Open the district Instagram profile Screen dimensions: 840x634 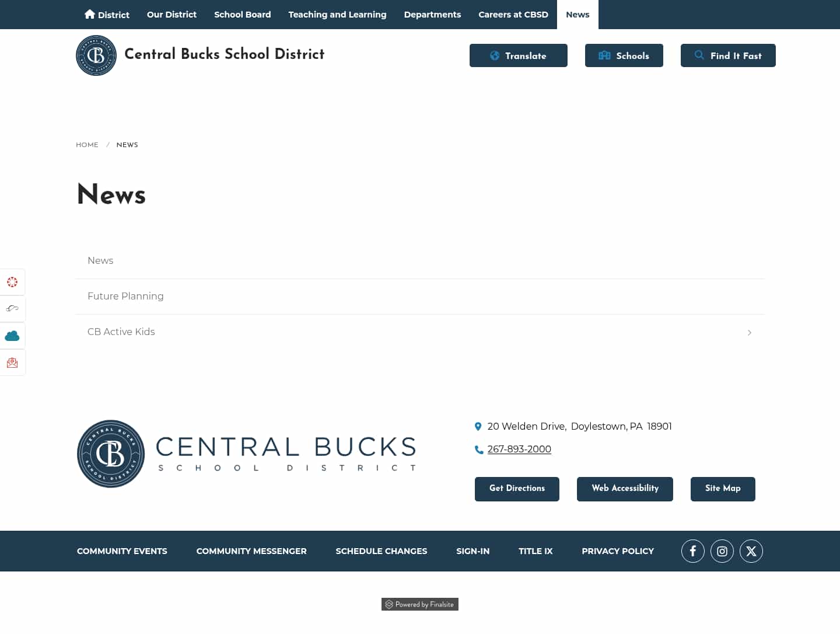722,551
